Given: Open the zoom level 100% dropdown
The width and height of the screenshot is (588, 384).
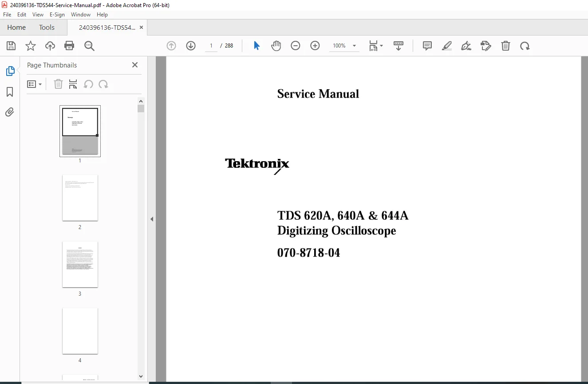Looking at the screenshot, I should pyautogui.click(x=344, y=46).
